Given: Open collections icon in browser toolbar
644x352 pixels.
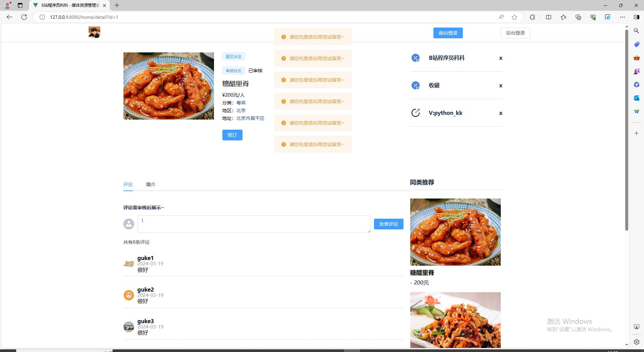Looking at the screenshot, I should point(578,17).
